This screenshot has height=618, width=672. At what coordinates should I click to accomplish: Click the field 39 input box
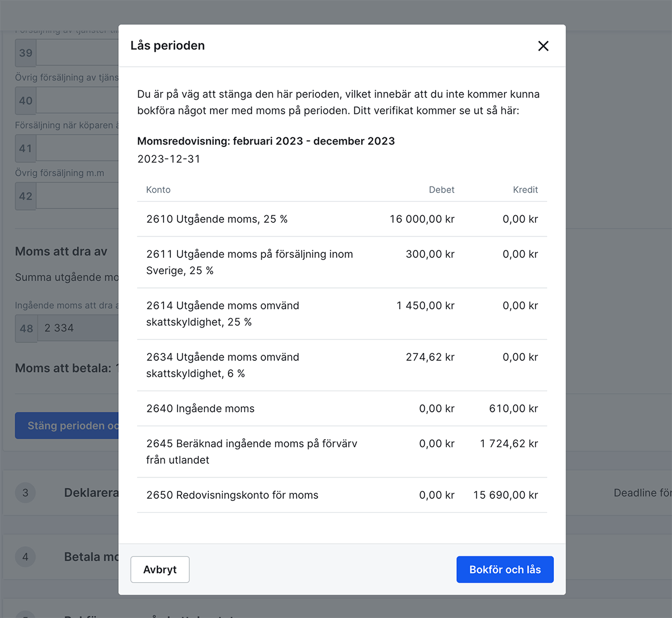pyautogui.click(x=77, y=53)
